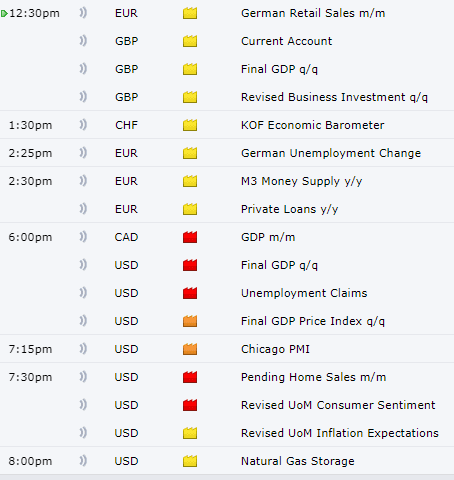Open M3 Money Supply y/y event
This screenshot has height=480, width=454.
(x=302, y=181)
